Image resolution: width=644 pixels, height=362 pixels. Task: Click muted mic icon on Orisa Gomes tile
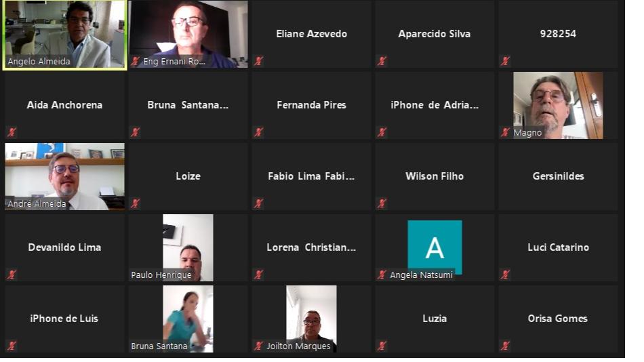505,346
